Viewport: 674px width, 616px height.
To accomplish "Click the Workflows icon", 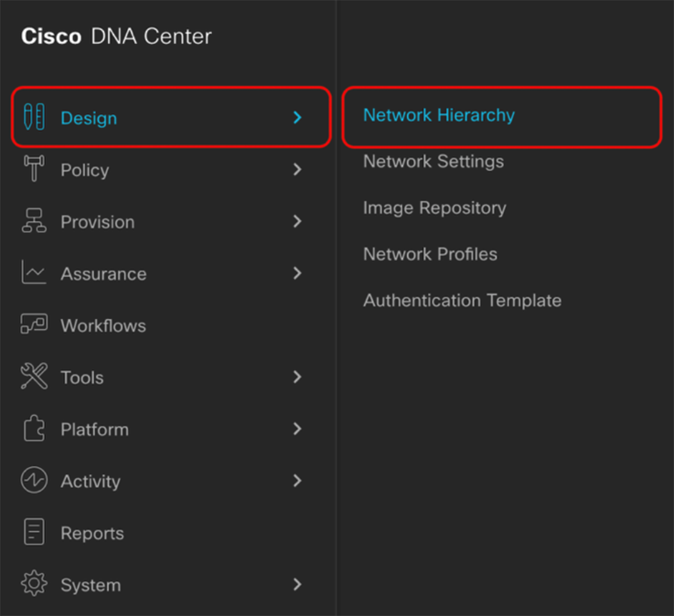I will (x=34, y=324).
